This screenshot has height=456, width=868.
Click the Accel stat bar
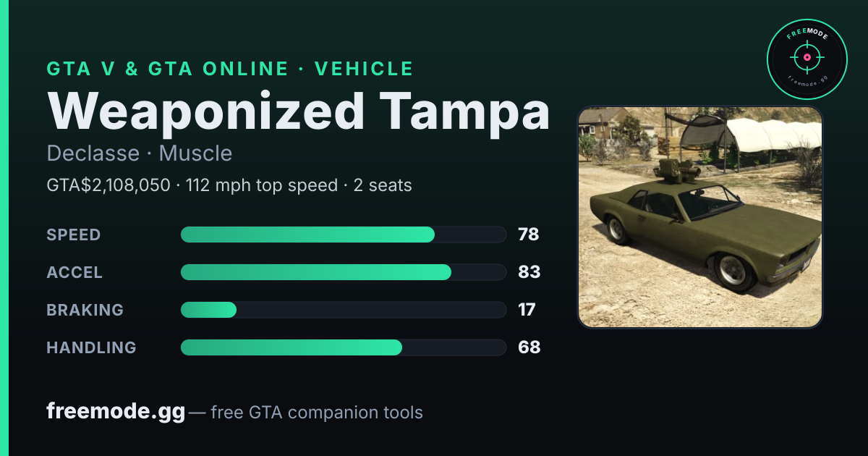[343, 272]
